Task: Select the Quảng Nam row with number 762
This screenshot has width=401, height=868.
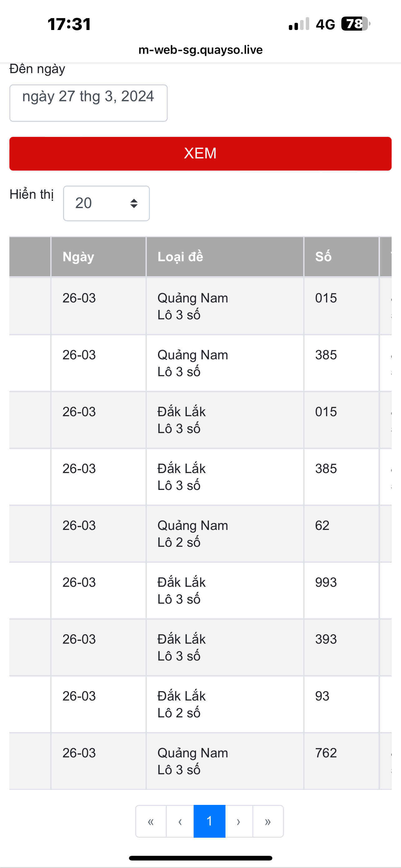Action: pyautogui.click(x=200, y=761)
